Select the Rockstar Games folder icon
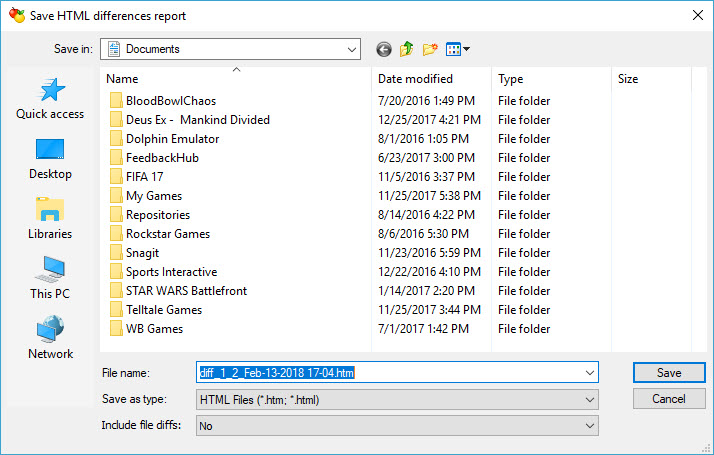714x455 pixels. tap(116, 234)
